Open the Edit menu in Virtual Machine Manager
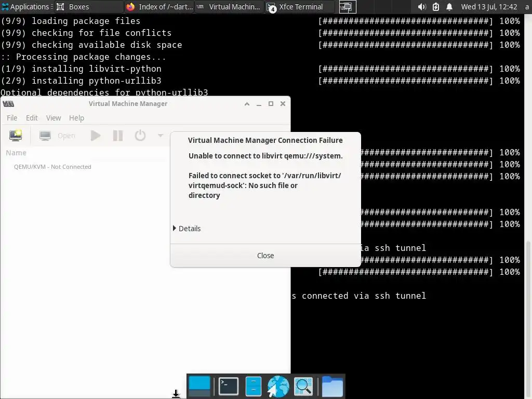 tap(32, 118)
